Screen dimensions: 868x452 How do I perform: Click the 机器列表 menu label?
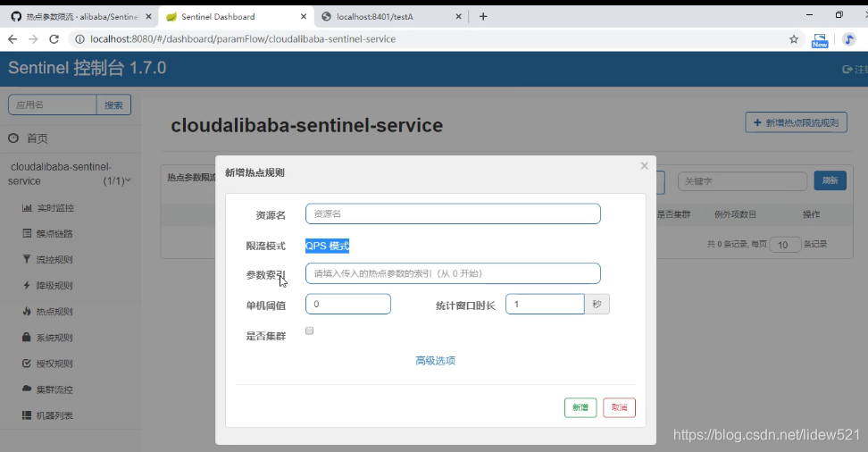pos(54,415)
